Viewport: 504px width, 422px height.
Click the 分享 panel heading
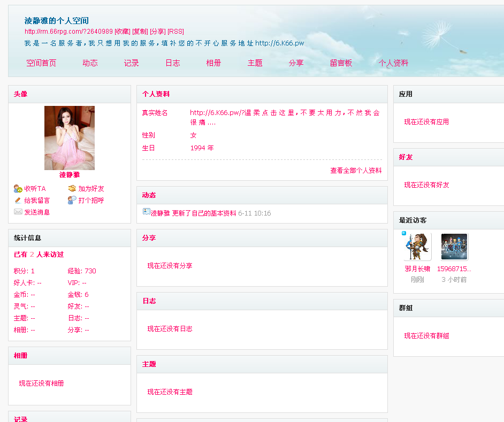click(x=149, y=238)
